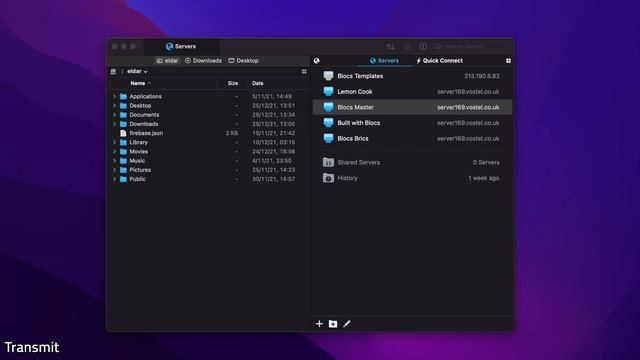
Task: Select the Public folder icon
Action: click(x=123, y=179)
